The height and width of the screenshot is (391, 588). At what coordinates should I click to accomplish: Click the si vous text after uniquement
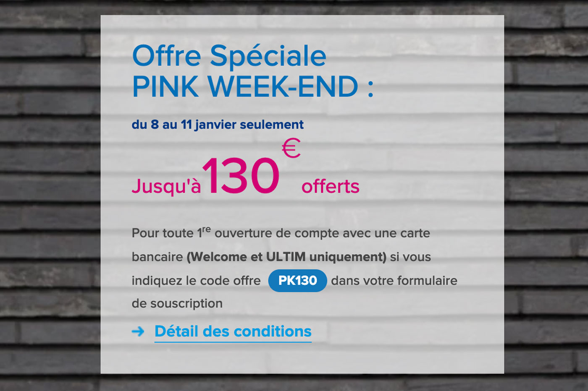[x=410, y=257]
